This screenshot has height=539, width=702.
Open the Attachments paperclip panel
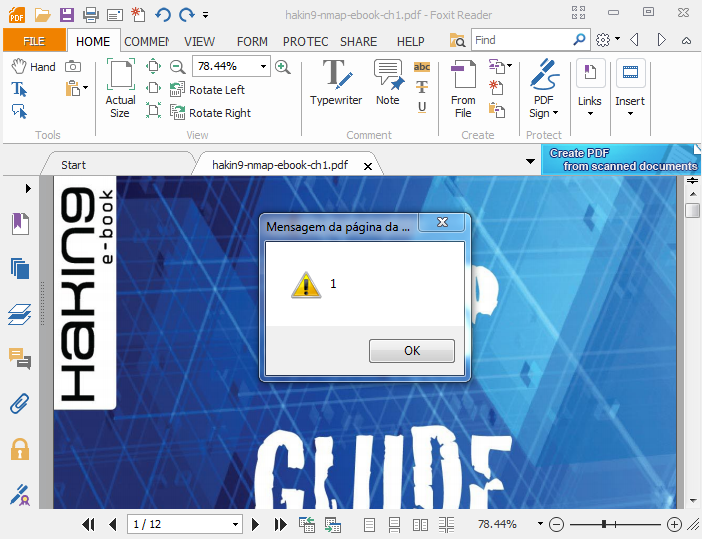point(20,404)
